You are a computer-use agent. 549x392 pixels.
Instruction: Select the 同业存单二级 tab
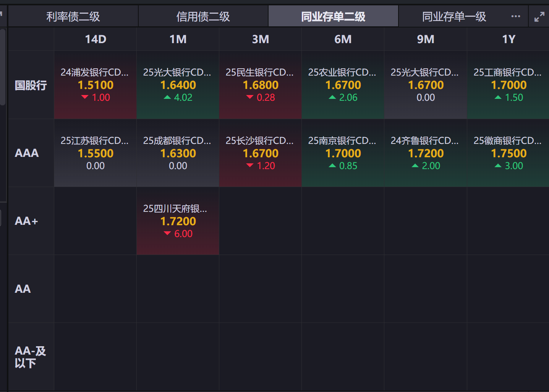click(333, 16)
